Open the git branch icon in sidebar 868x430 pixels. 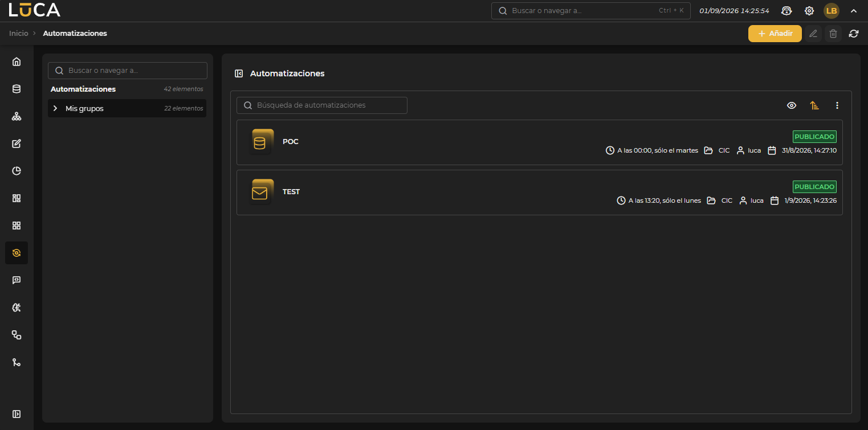(17, 362)
